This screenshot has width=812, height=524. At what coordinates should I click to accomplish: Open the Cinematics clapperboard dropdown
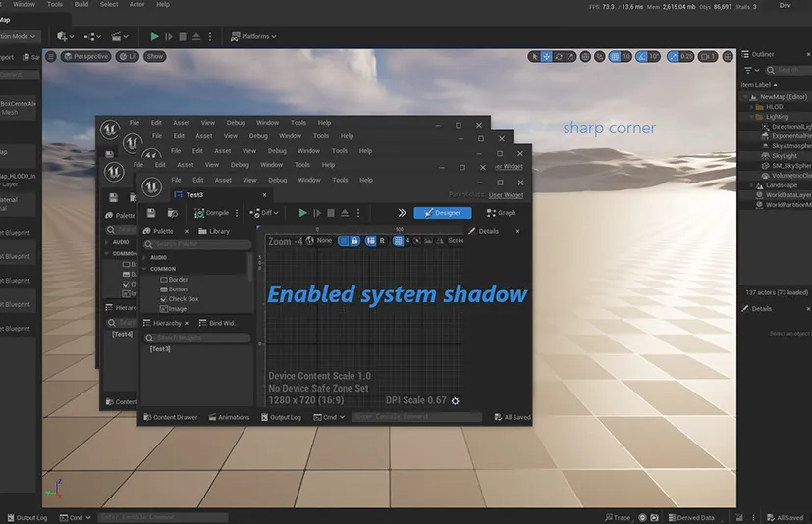click(120, 36)
